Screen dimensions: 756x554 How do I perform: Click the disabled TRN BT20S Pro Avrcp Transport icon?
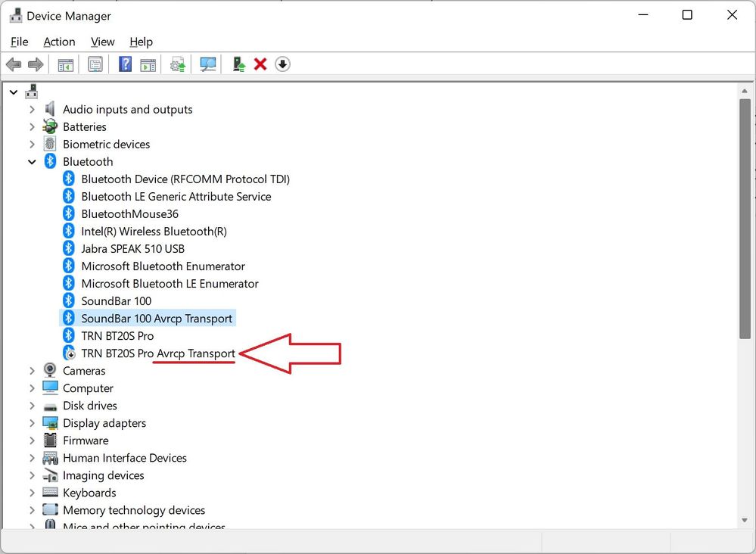point(69,353)
